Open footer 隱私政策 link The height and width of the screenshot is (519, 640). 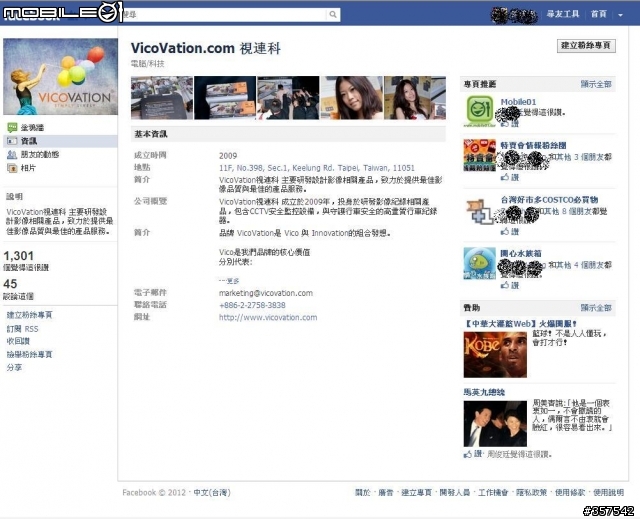(x=531, y=493)
